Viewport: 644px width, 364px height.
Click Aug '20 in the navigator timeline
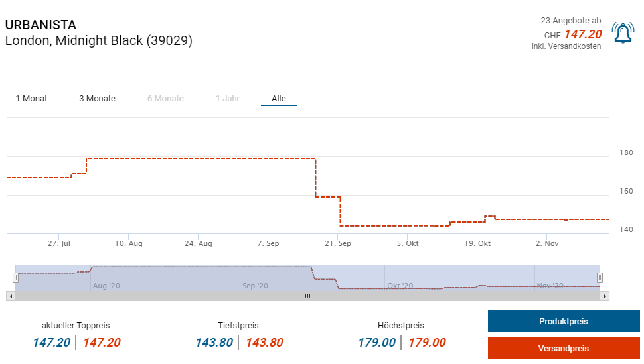pos(106,286)
